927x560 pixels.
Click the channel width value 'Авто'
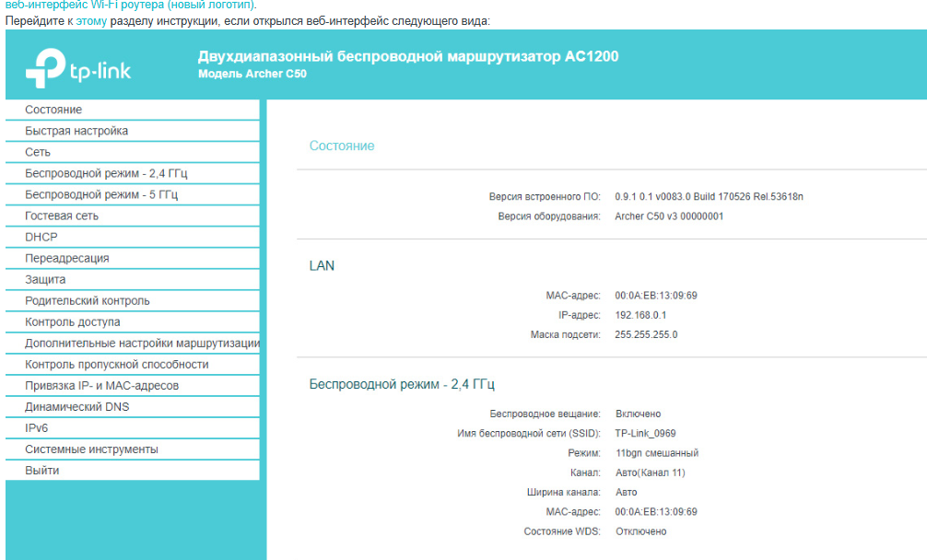[x=626, y=492]
